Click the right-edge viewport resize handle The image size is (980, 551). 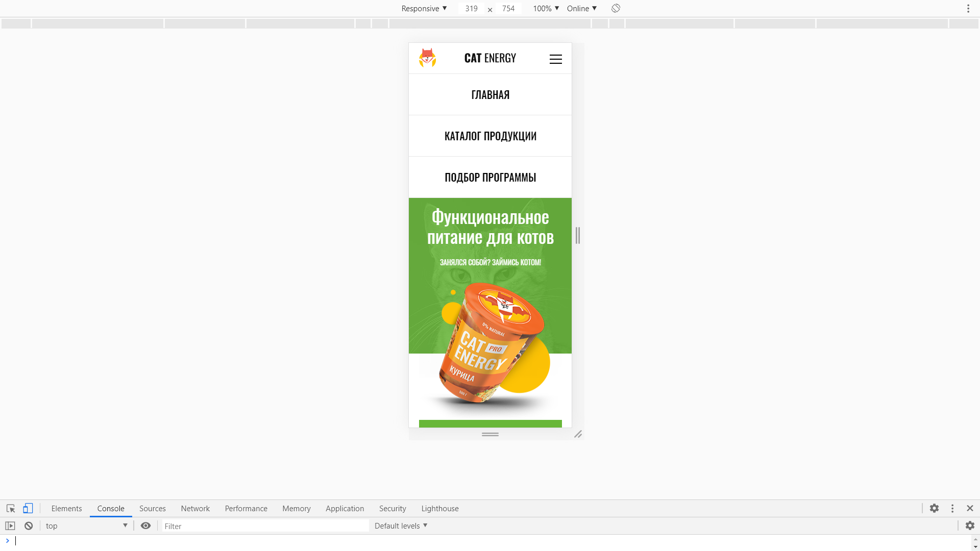[578, 235]
